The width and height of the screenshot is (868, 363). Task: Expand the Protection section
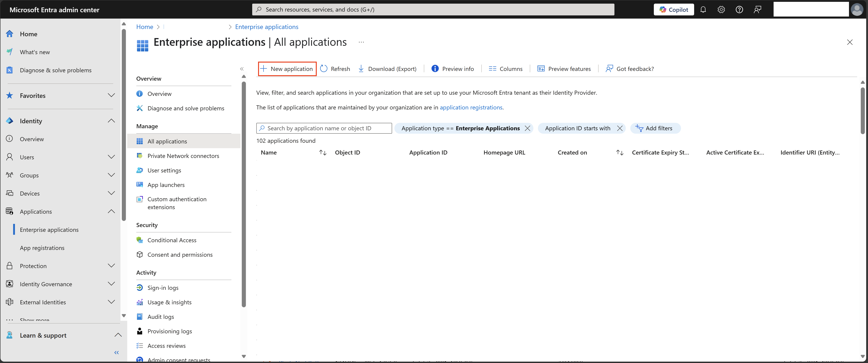(x=111, y=266)
